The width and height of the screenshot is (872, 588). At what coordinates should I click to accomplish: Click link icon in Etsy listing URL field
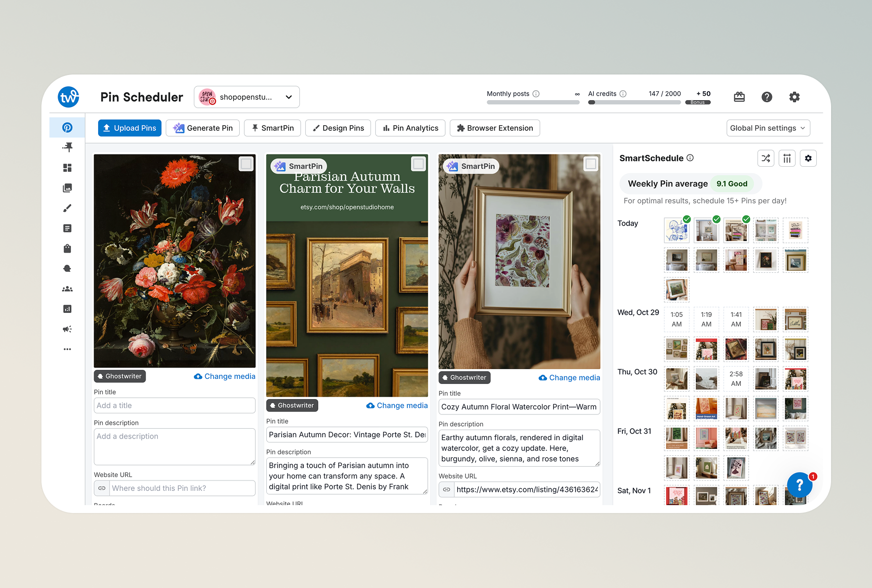pyautogui.click(x=446, y=489)
